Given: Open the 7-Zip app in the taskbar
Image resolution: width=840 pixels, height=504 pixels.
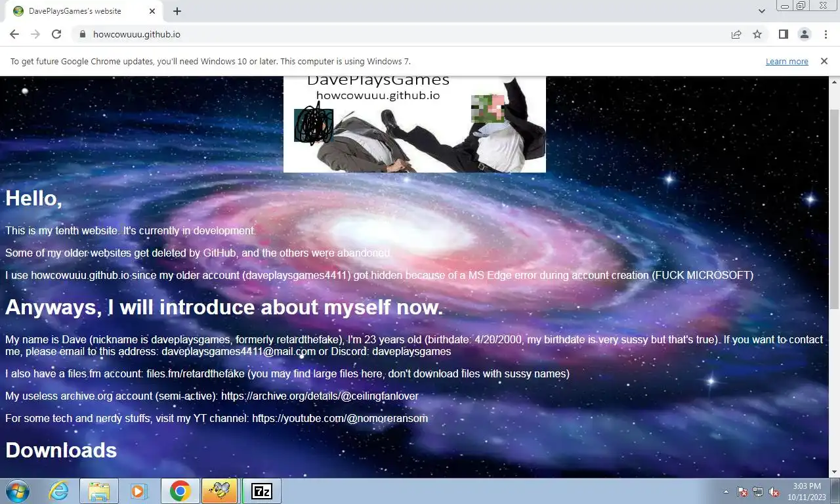Looking at the screenshot, I should (261, 491).
